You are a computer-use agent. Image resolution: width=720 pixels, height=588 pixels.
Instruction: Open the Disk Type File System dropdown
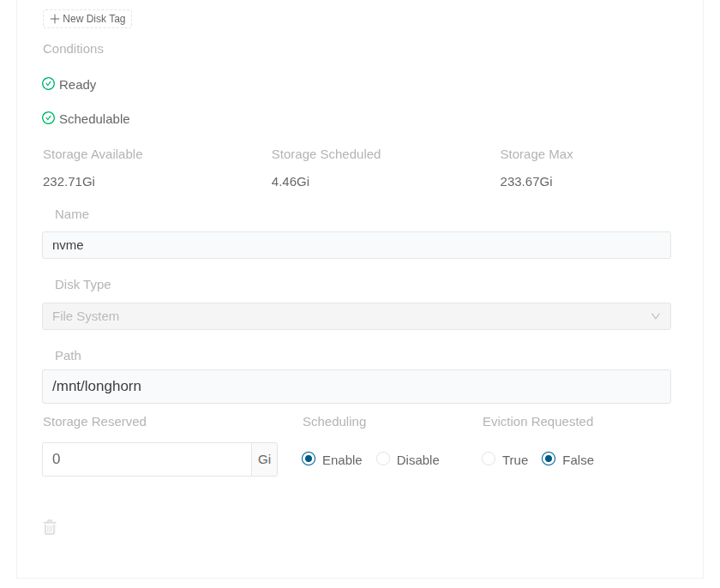[357, 316]
